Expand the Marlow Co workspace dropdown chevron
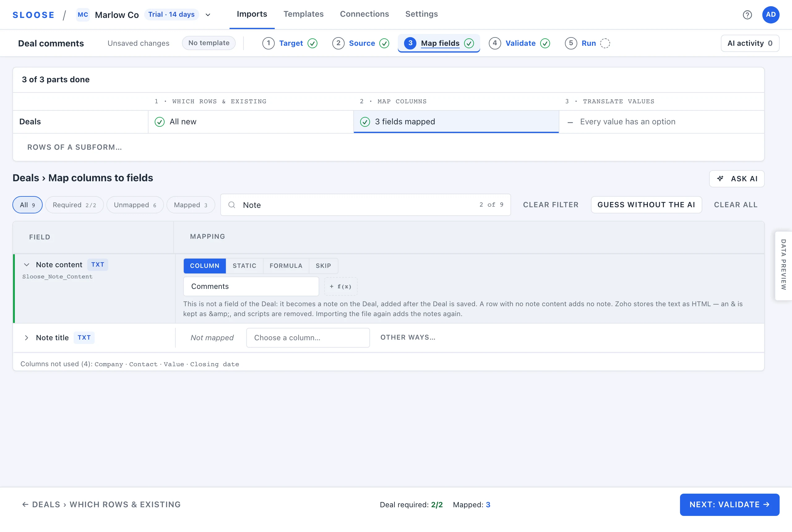This screenshot has width=792, height=532. [x=208, y=15]
